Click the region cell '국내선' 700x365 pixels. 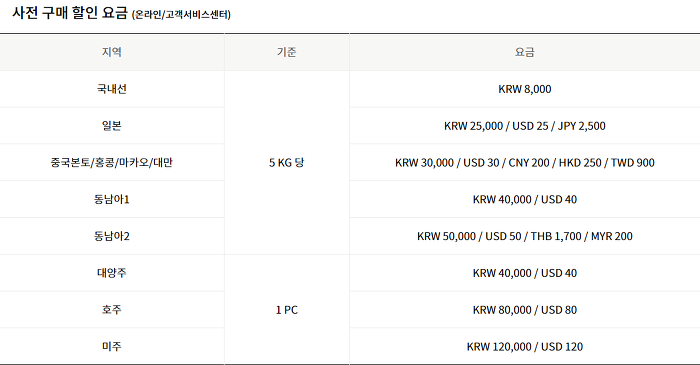pyautogui.click(x=112, y=89)
